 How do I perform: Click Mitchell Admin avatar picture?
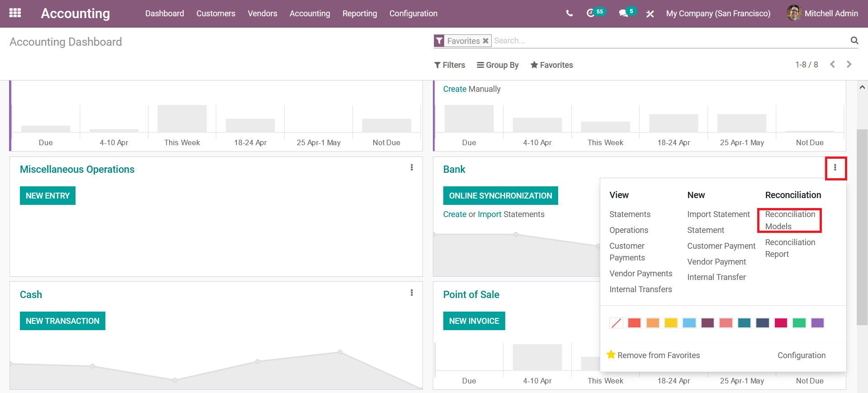point(794,13)
